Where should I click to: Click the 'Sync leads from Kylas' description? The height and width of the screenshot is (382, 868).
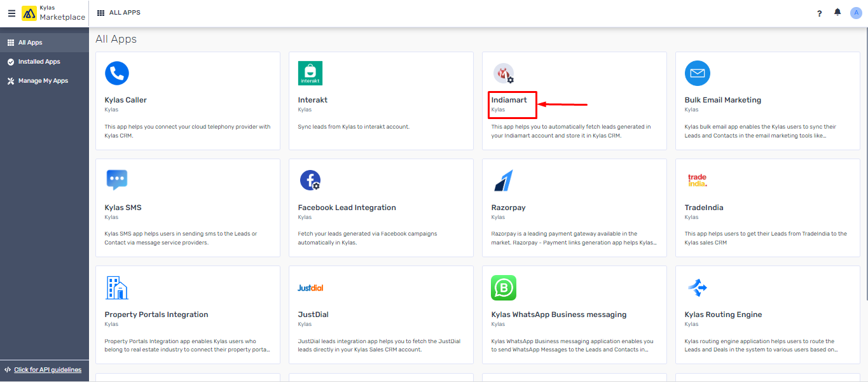coord(354,127)
